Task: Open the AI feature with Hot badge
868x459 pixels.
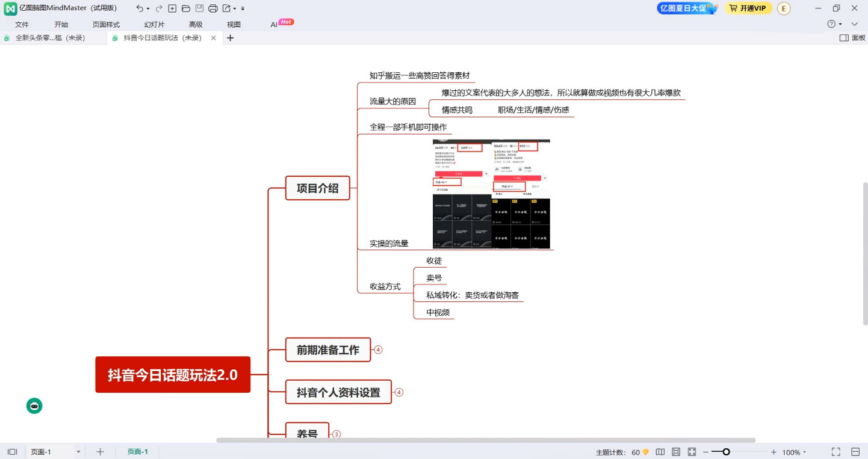Action: pos(275,24)
